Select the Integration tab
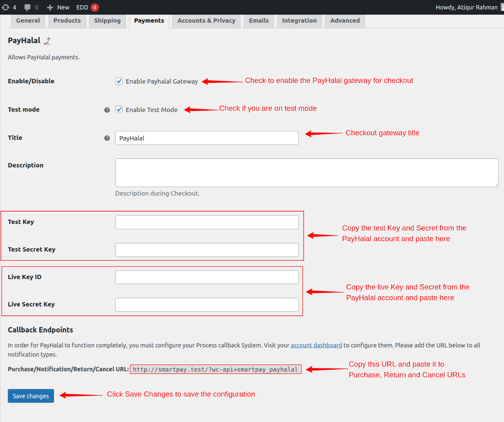The height and width of the screenshot is (422, 504). coord(299,21)
